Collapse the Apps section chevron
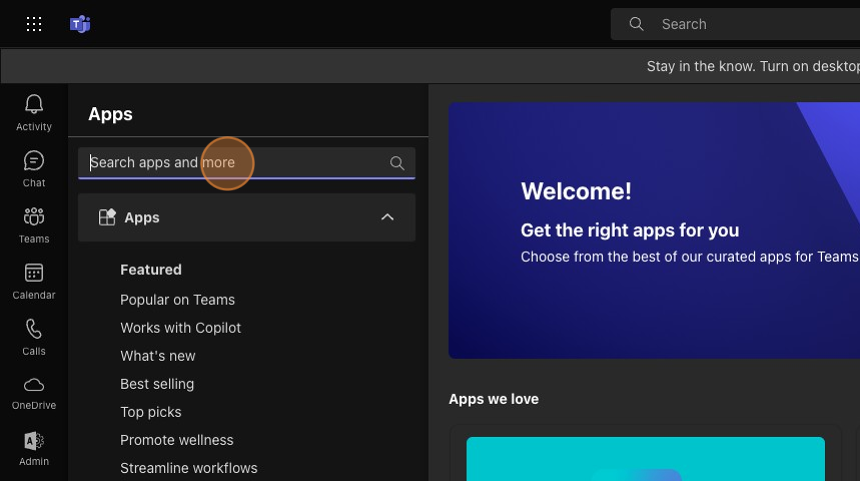The height and width of the screenshot is (481, 860). point(387,217)
